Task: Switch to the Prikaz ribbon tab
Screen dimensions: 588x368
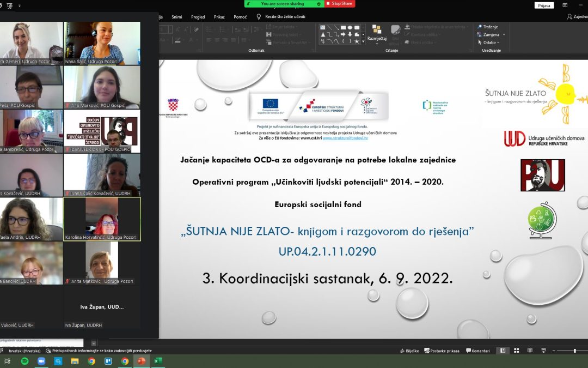Action: 219,17
